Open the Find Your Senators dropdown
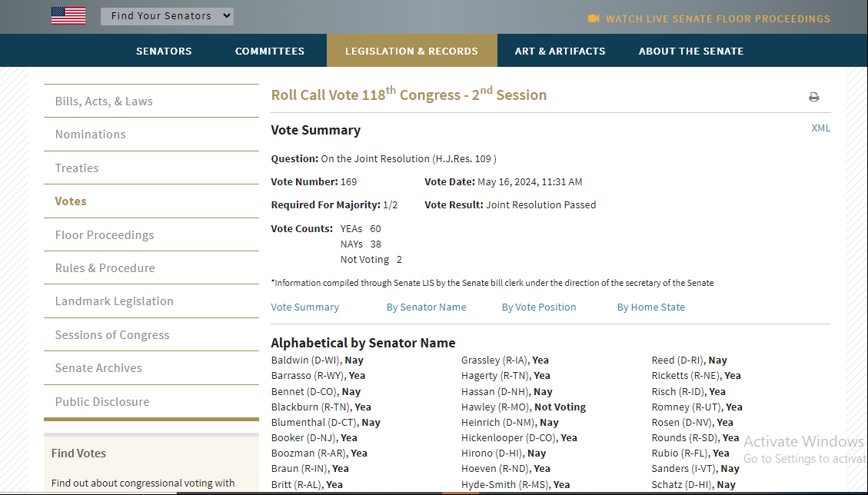 (x=167, y=16)
